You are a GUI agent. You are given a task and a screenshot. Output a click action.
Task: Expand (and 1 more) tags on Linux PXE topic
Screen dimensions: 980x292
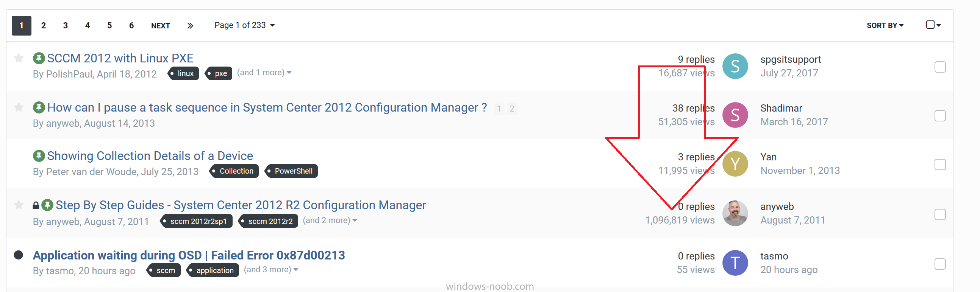(264, 73)
